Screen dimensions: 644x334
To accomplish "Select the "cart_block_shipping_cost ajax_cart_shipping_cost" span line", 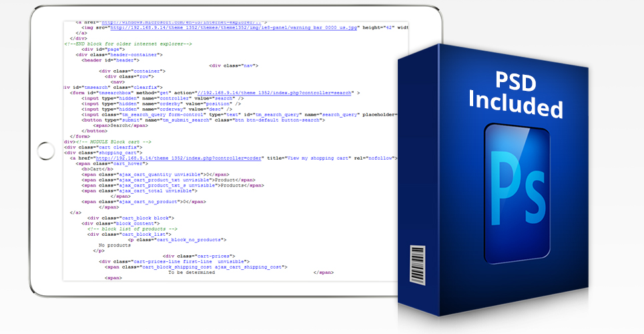I will click(196, 267).
